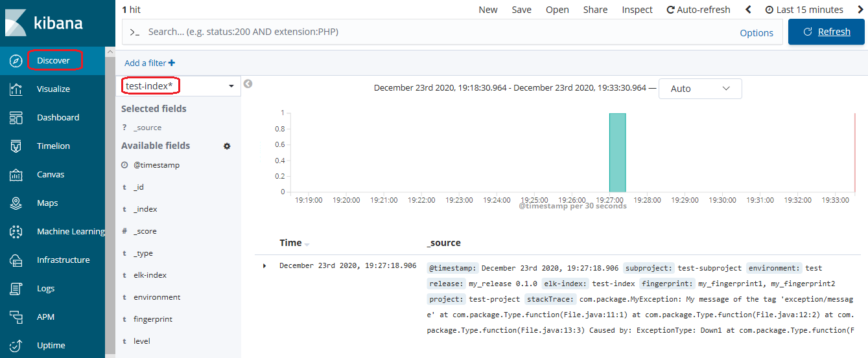Click the 1 hit count text

tap(131, 10)
